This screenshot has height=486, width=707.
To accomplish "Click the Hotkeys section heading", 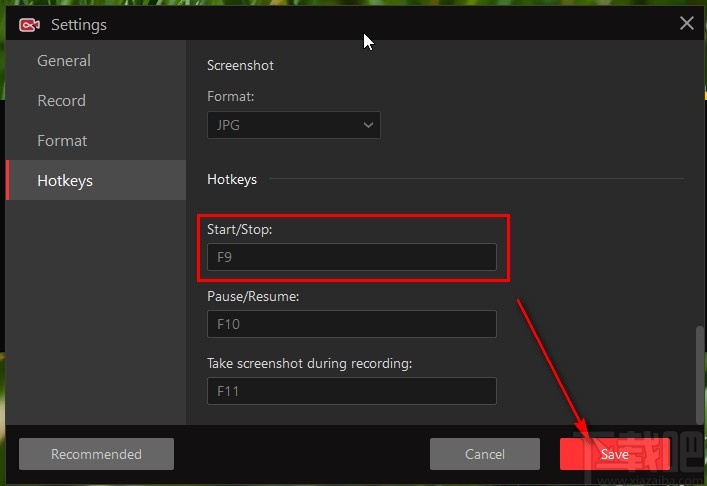I will (x=232, y=180).
